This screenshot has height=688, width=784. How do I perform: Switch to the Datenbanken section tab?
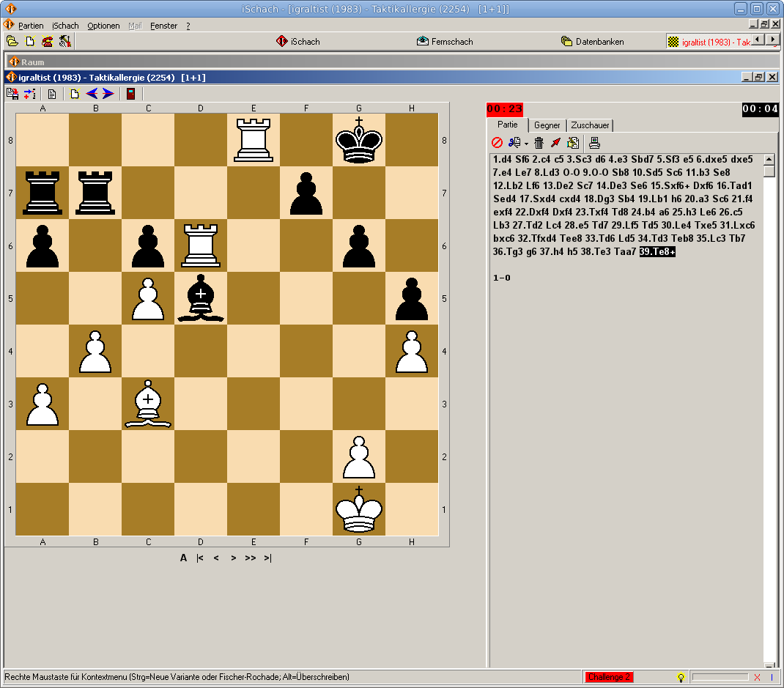593,42
